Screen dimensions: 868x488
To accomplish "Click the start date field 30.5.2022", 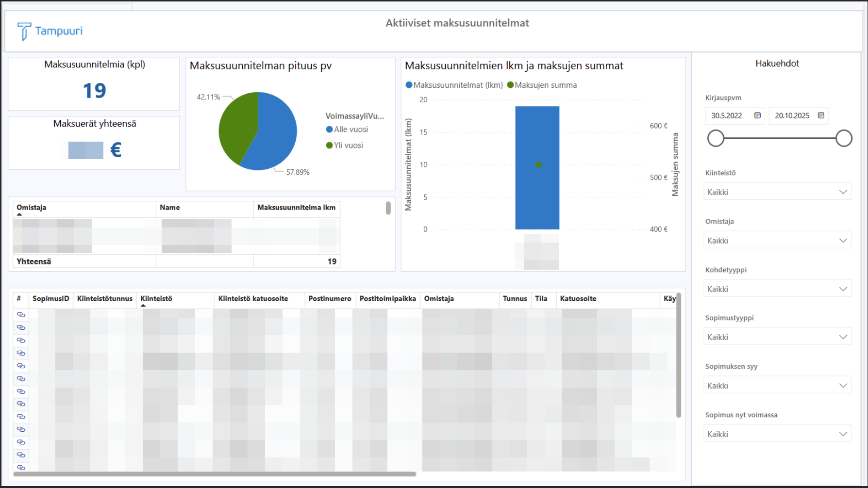I will (727, 116).
